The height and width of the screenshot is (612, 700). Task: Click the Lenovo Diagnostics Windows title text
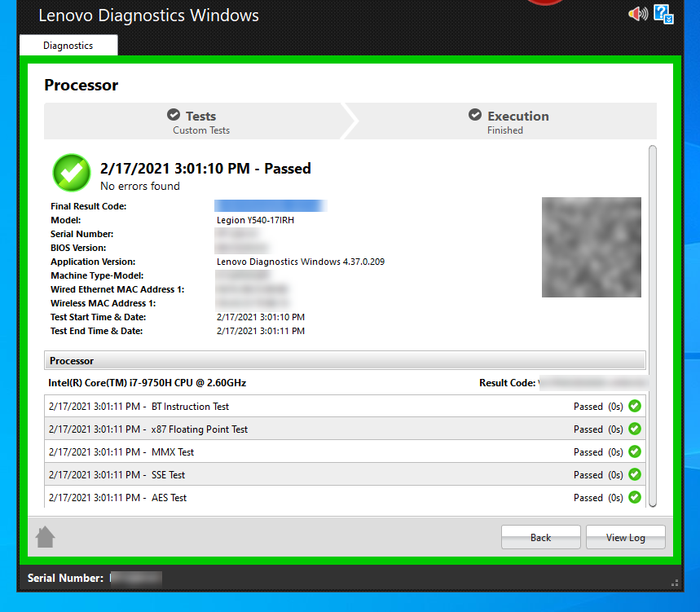(148, 15)
